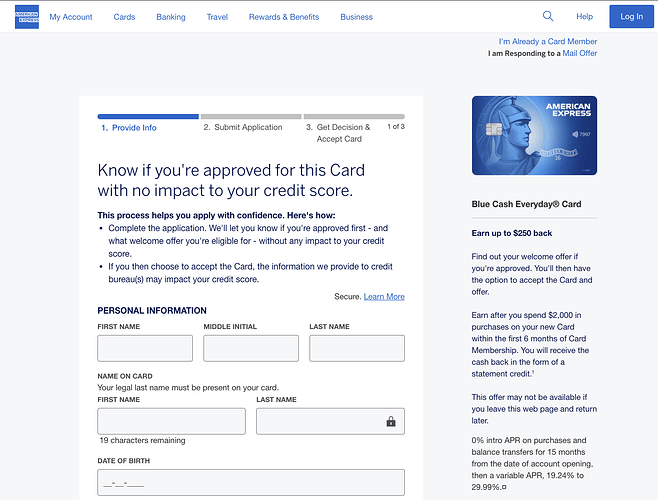This screenshot has height=500, width=658.
Task: Open Rewards & Benefits menu
Action: coord(284,17)
